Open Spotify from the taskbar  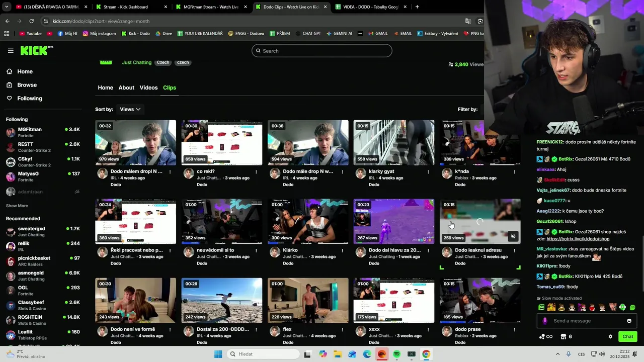[396, 354]
